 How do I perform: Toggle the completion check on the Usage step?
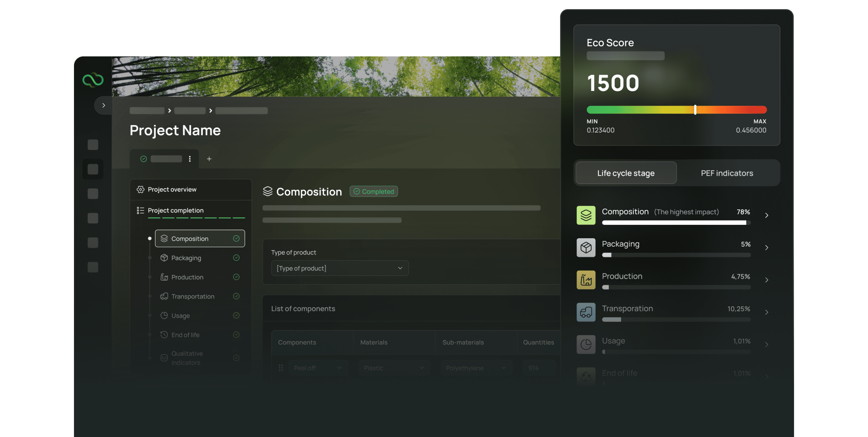pos(236,315)
